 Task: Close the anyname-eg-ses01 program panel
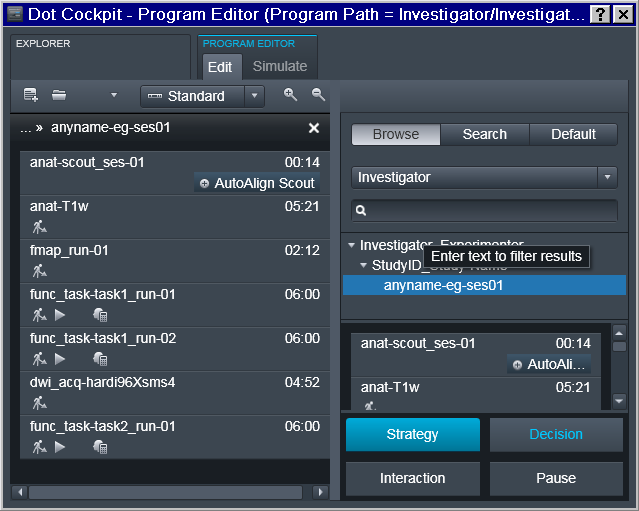point(314,128)
